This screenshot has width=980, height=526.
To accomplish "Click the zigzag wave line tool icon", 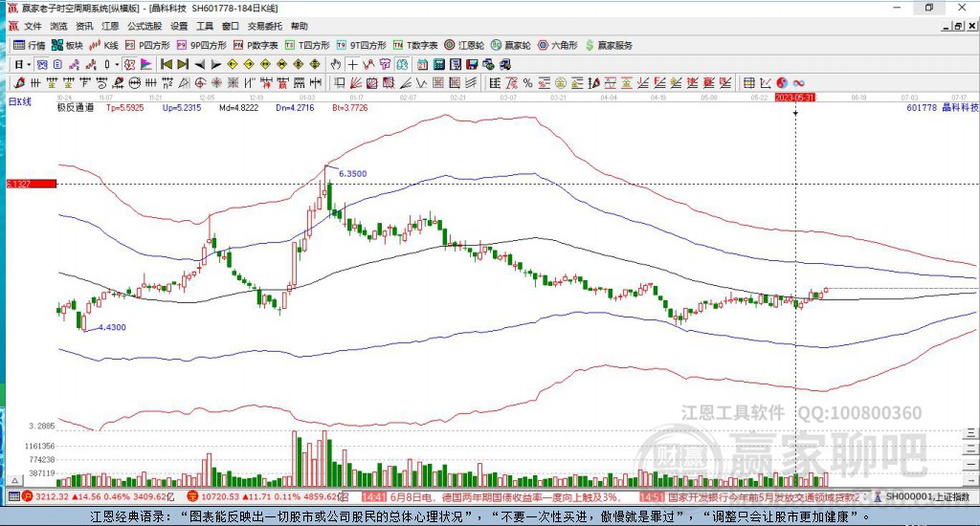I will click(421, 82).
